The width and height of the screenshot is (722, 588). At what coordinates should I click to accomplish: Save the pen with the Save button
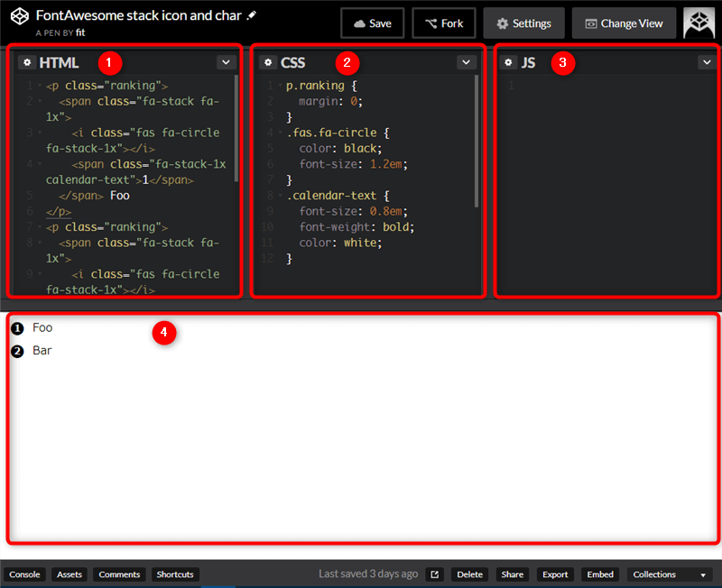point(372,23)
